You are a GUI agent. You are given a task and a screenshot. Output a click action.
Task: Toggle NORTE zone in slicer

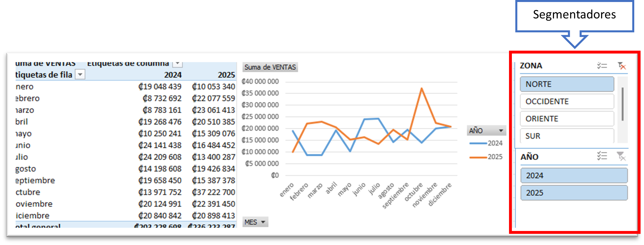567,84
